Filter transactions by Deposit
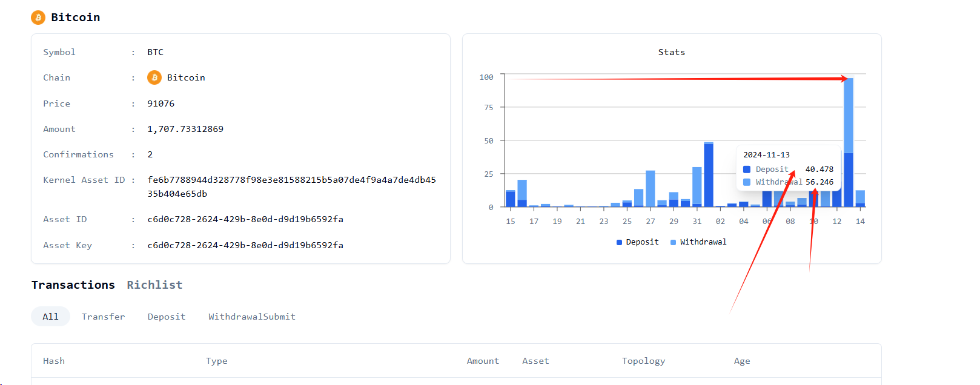This screenshot has width=980, height=385. point(167,317)
